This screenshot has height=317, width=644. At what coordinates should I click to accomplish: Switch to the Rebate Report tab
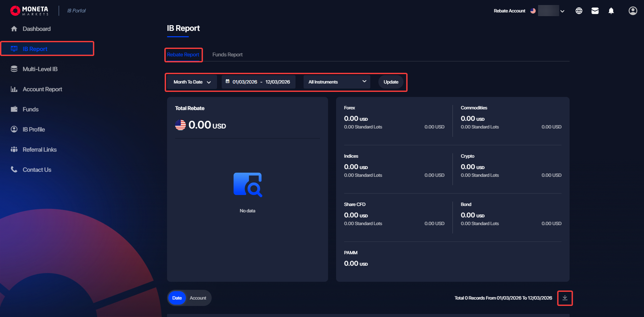pos(183,55)
